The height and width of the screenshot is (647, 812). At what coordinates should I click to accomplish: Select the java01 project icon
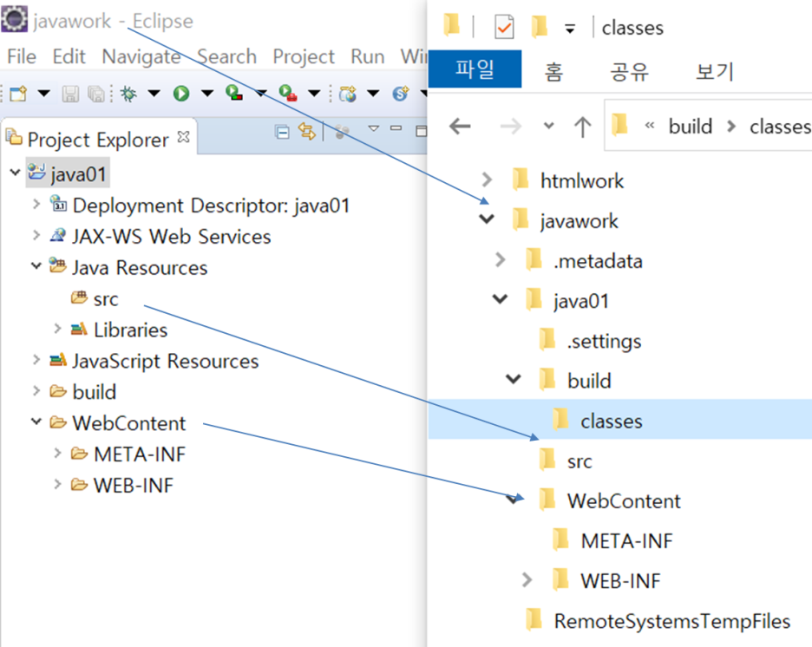pos(36,172)
